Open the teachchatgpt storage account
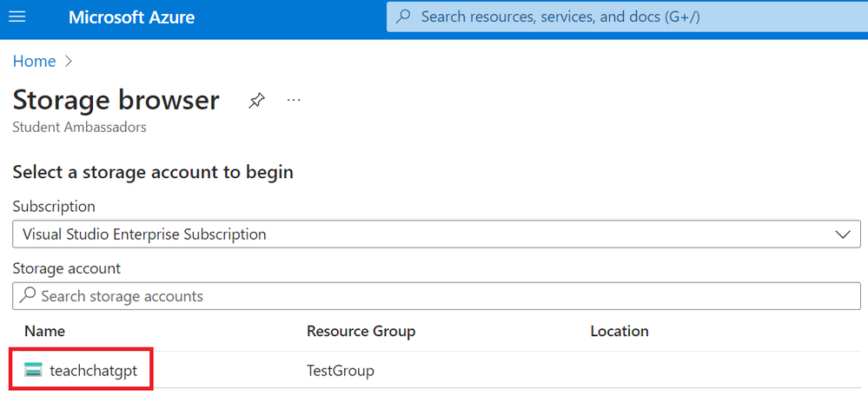868x396 pixels. 94,370
